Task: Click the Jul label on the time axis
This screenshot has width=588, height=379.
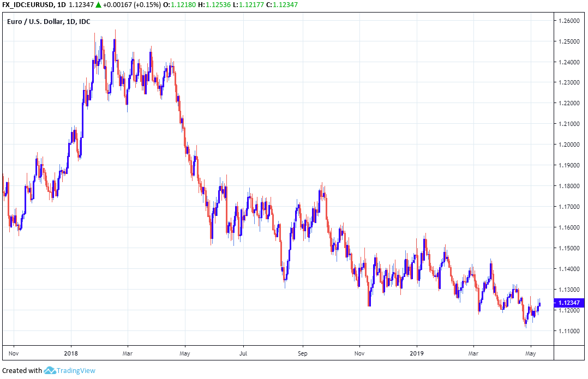Action: point(243,353)
